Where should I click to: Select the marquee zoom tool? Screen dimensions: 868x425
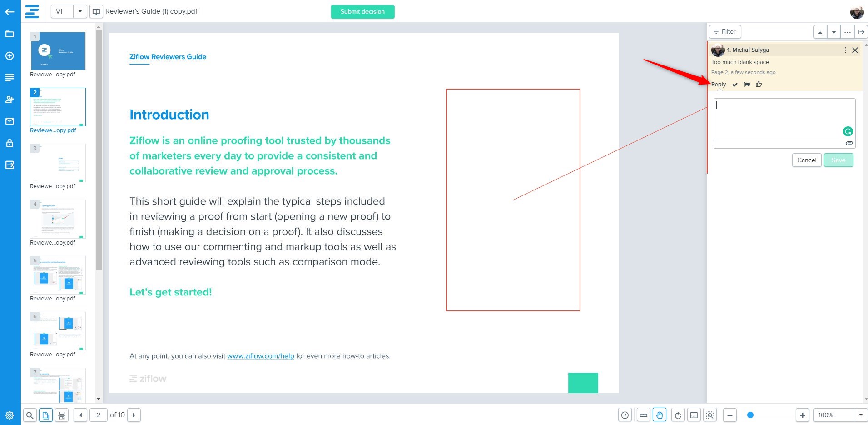pos(710,415)
